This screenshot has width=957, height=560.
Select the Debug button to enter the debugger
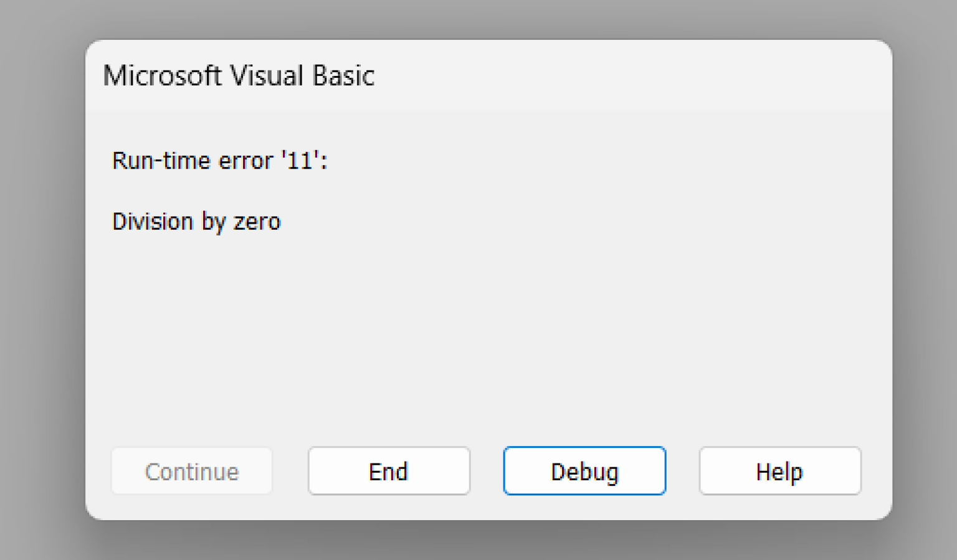coord(584,471)
